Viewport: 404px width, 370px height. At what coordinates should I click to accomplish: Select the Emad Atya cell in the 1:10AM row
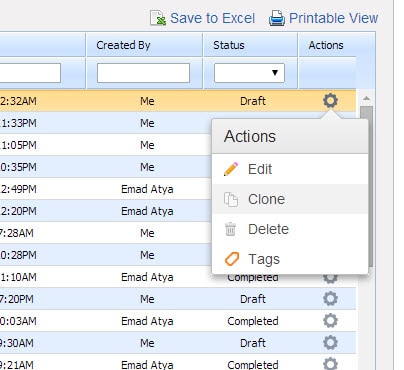(x=147, y=277)
